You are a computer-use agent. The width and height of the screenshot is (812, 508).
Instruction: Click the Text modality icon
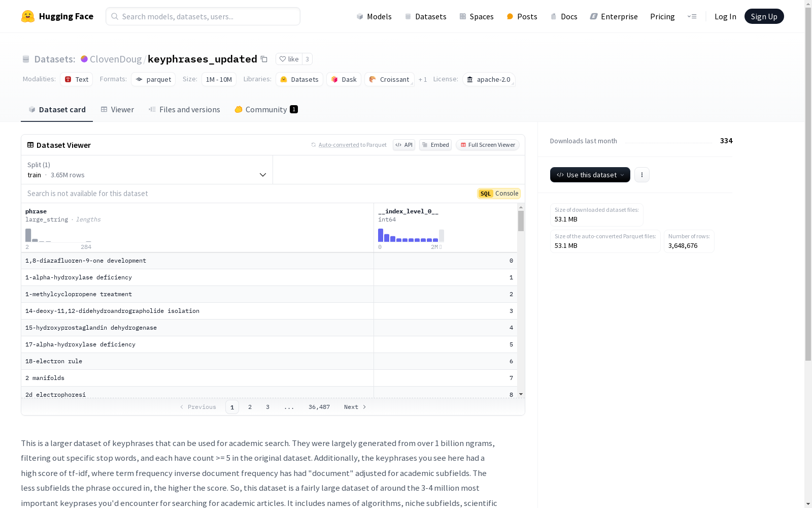coord(68,79)
